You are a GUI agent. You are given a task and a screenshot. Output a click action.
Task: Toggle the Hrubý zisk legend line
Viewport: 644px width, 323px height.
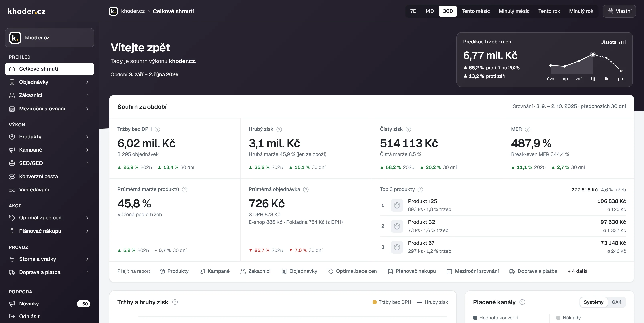[x=432, y=302]
